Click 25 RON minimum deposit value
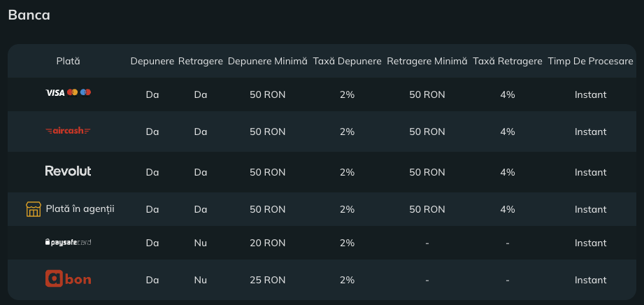Screen dimensions: 644x305 (x=267, y=280)
